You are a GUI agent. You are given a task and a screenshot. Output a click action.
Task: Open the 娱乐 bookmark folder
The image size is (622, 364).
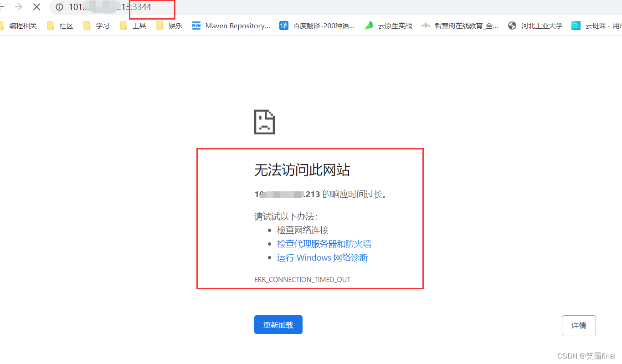170,26
